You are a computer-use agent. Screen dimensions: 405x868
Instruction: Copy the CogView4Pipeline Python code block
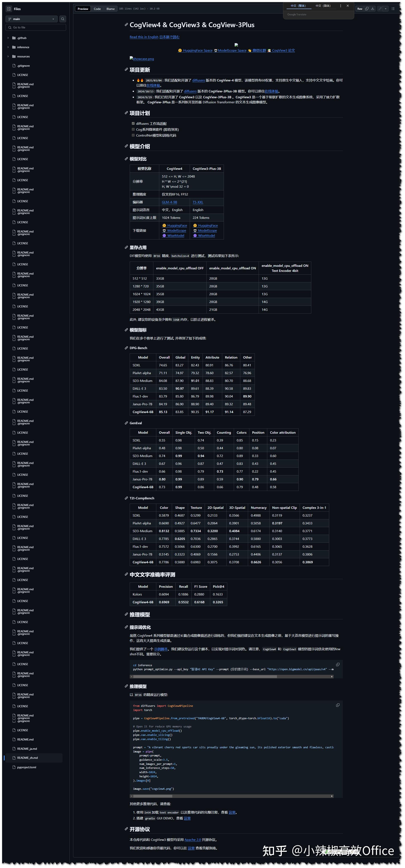[x=338, y=705]
